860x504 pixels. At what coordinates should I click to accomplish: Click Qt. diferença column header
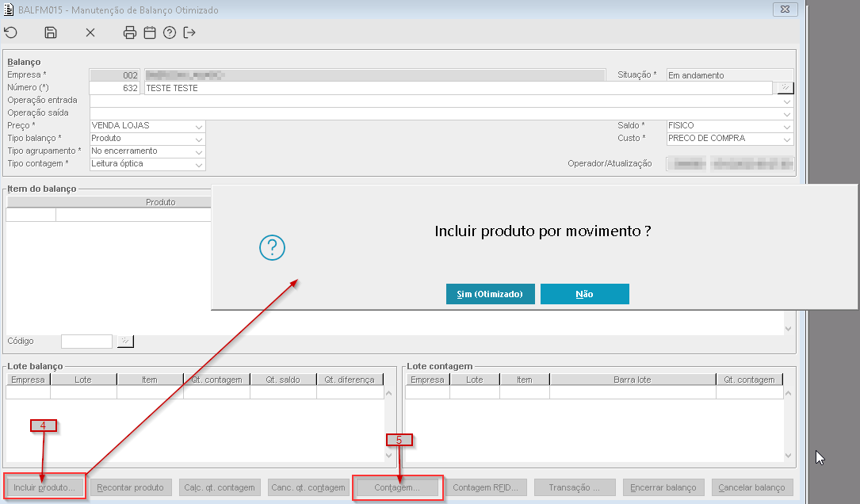coord(350,380)
